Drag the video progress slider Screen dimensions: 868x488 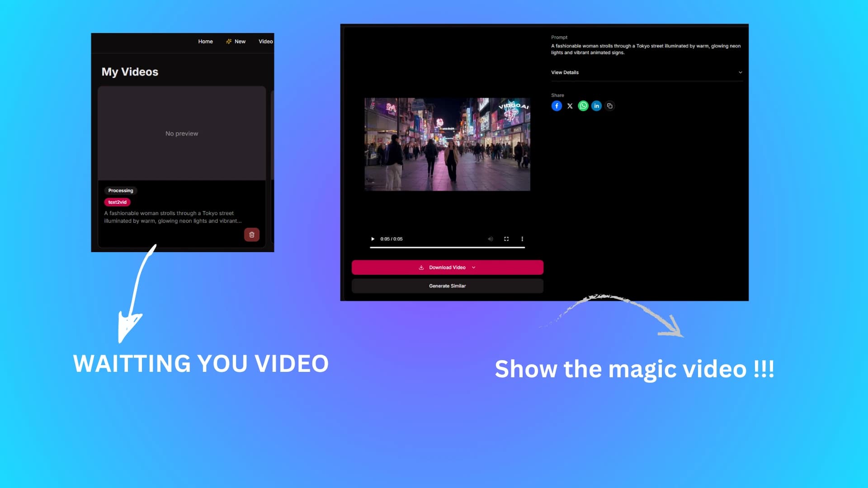pos(447,247)
